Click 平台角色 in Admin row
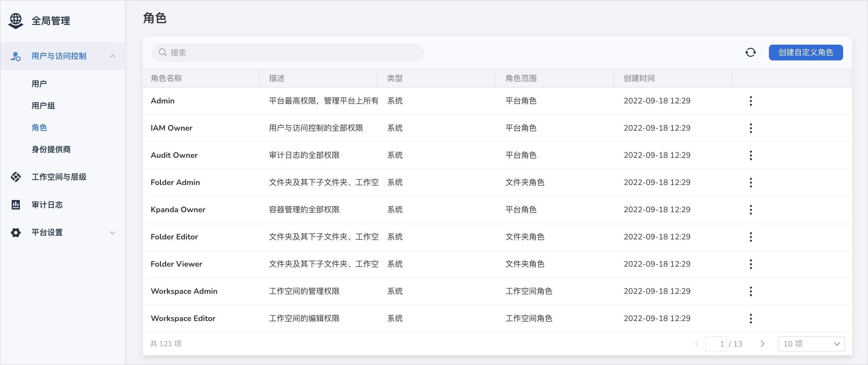The width and height of the screenshot is (868, 365). tap(521, 101)
